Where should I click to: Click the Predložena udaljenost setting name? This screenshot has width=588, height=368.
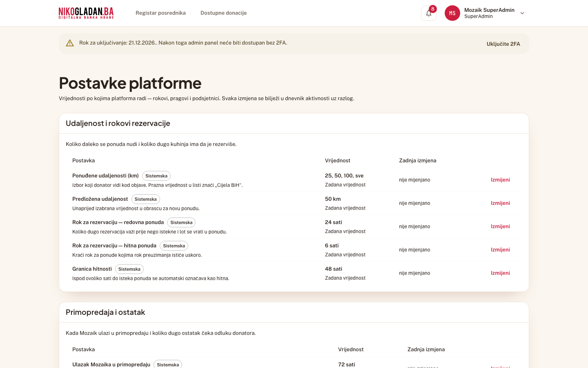tap(100, 199)
